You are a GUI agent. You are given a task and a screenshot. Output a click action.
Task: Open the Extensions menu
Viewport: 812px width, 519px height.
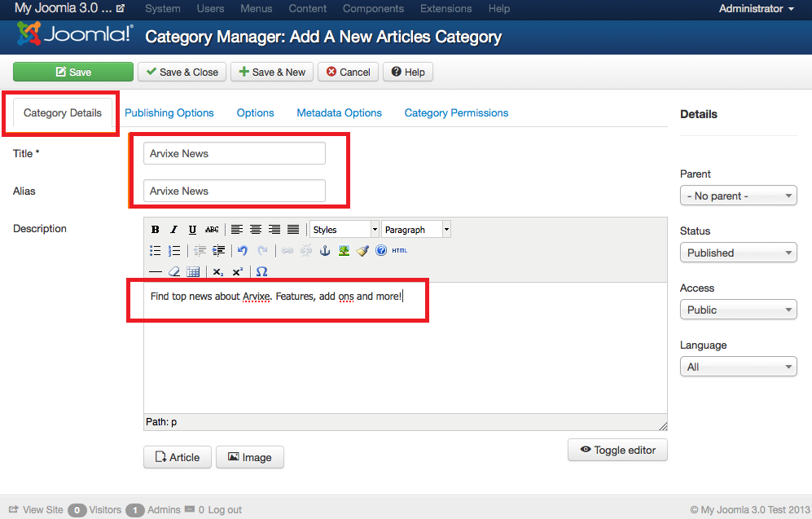[446, 8]
